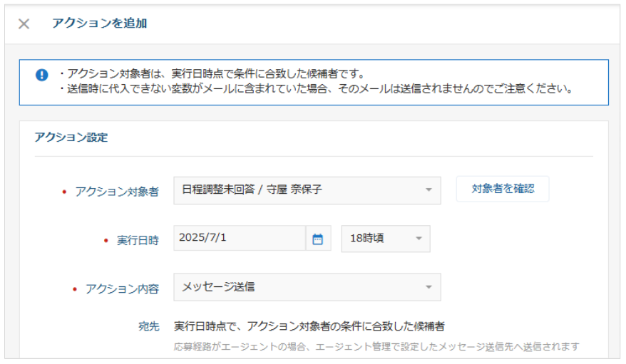Viewport: 626px width, 364px height.
Task: Click the アクション設定 section heading
Action: 71,137
